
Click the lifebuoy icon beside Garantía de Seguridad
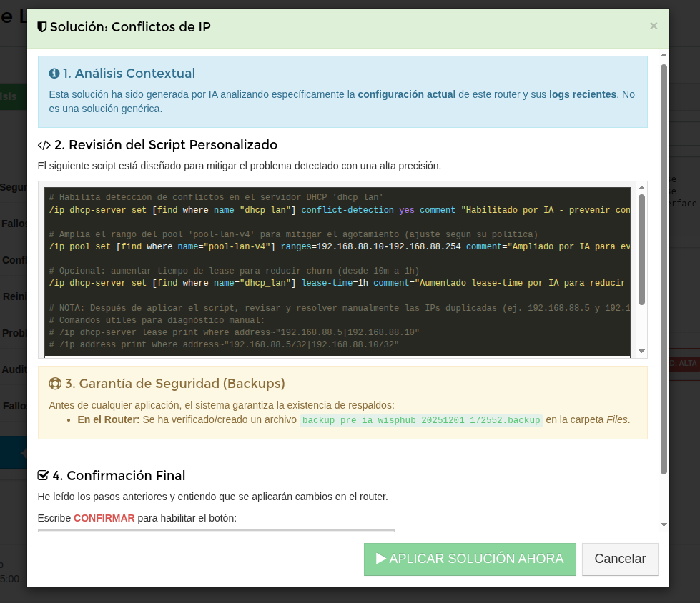55,383
